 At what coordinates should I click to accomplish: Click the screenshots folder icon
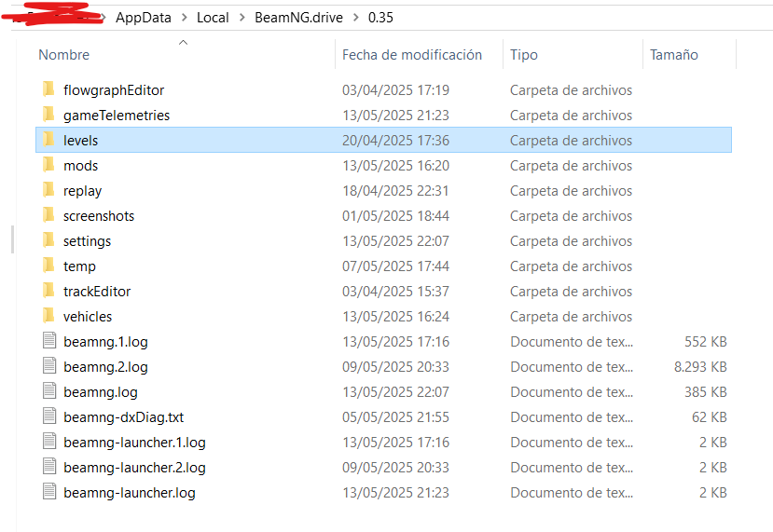coord(48,215)
